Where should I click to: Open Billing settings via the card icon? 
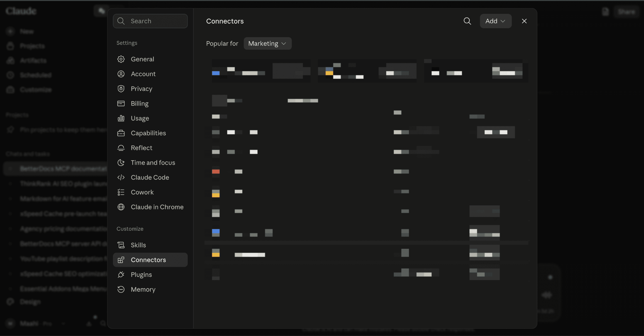coord(121,103)
